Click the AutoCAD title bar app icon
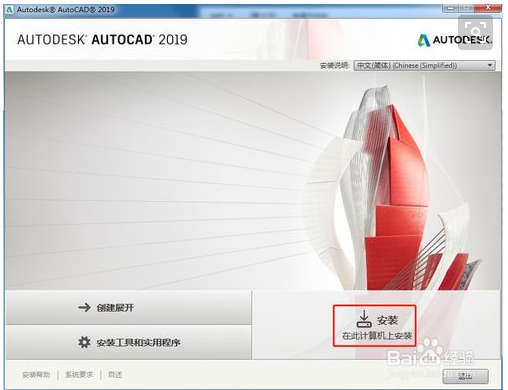 tap(9, 10)
